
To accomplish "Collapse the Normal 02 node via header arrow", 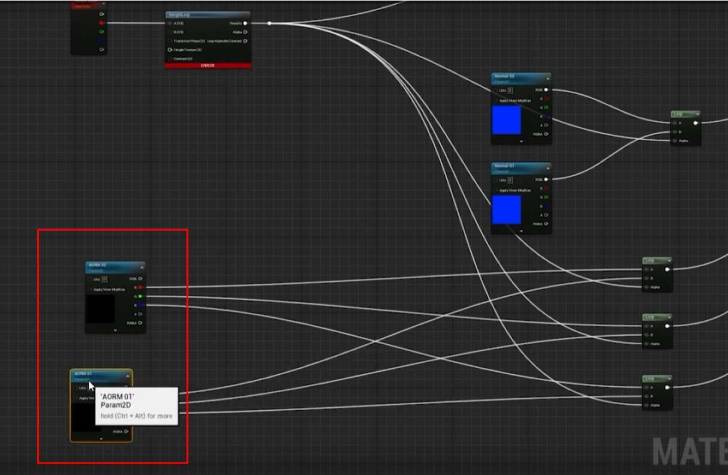I will click(x=548, y=78).
